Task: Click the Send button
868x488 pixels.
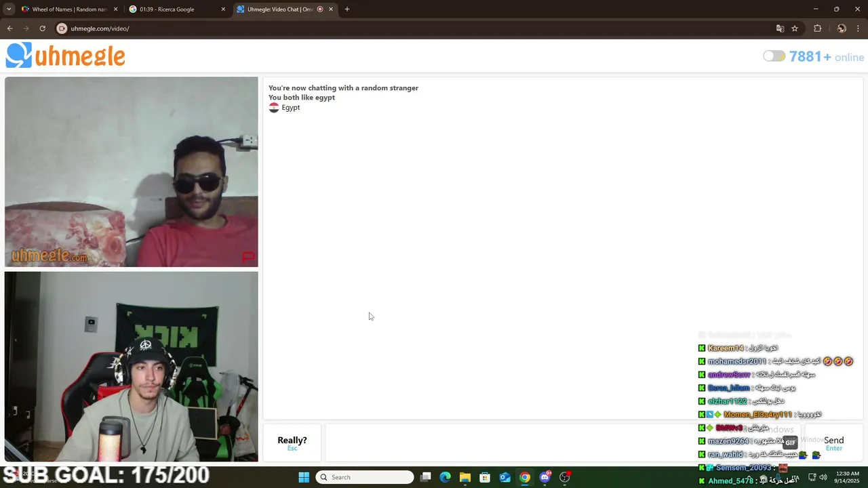Action: [833, 443]
